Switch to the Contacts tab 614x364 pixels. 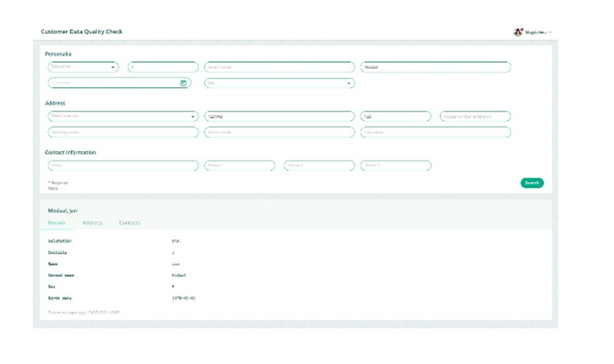click(x=130, y=223)
